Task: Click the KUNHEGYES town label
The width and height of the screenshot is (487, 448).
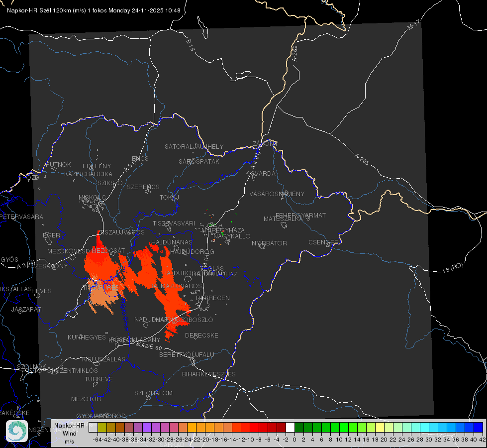Action: pyautogui.click(x=87, y=337)
